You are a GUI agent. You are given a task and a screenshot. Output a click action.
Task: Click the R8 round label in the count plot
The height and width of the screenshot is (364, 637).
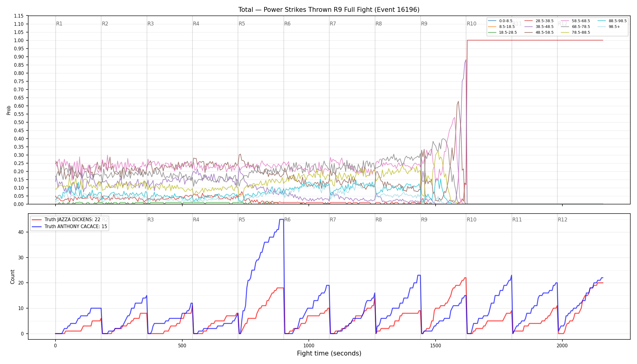click(x=379, y=220)
